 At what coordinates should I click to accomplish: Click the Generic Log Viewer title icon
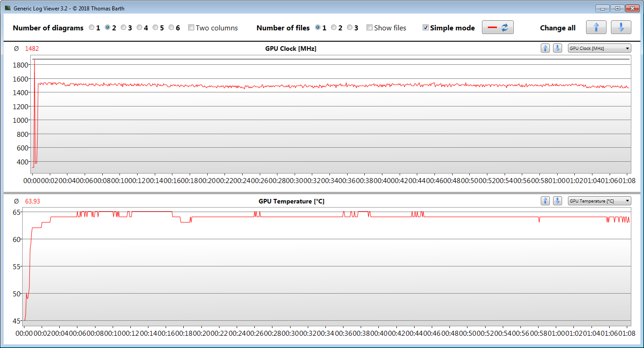coord(8,8)
